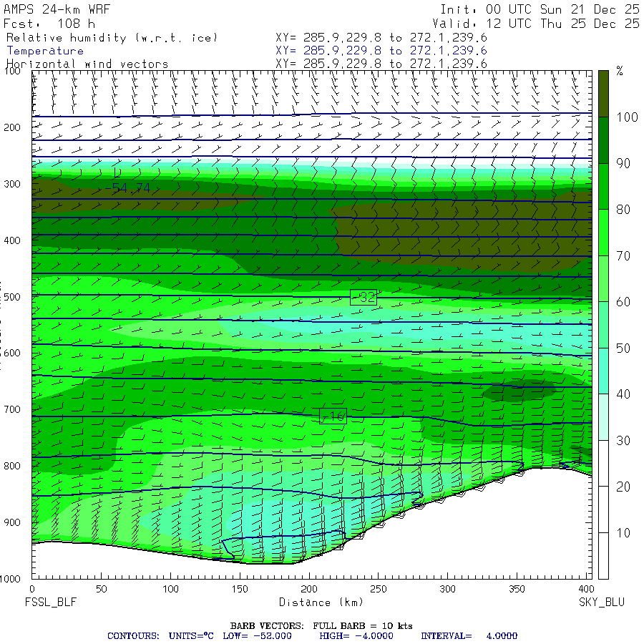Click the '400' distance axis tick label
Screen dimensions: 644x644
pos(585,589)
